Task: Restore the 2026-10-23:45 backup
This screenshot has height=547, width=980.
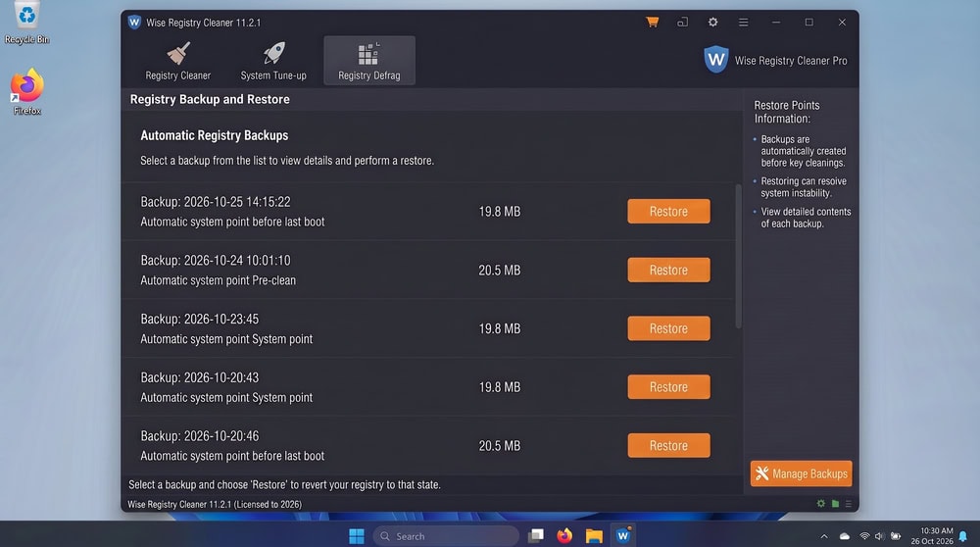Action: coord(668,328)
